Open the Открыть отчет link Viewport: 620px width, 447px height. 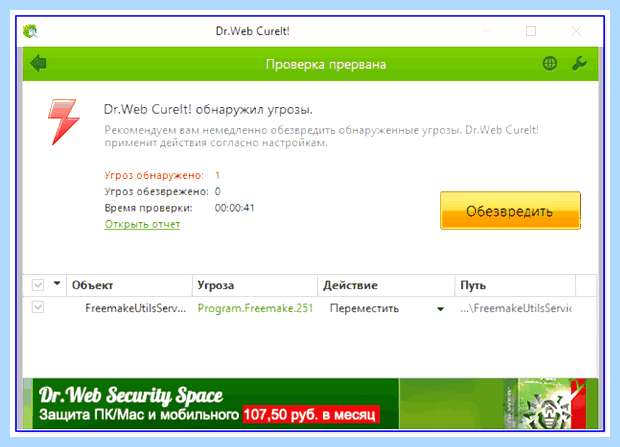[x=142, y=224]
